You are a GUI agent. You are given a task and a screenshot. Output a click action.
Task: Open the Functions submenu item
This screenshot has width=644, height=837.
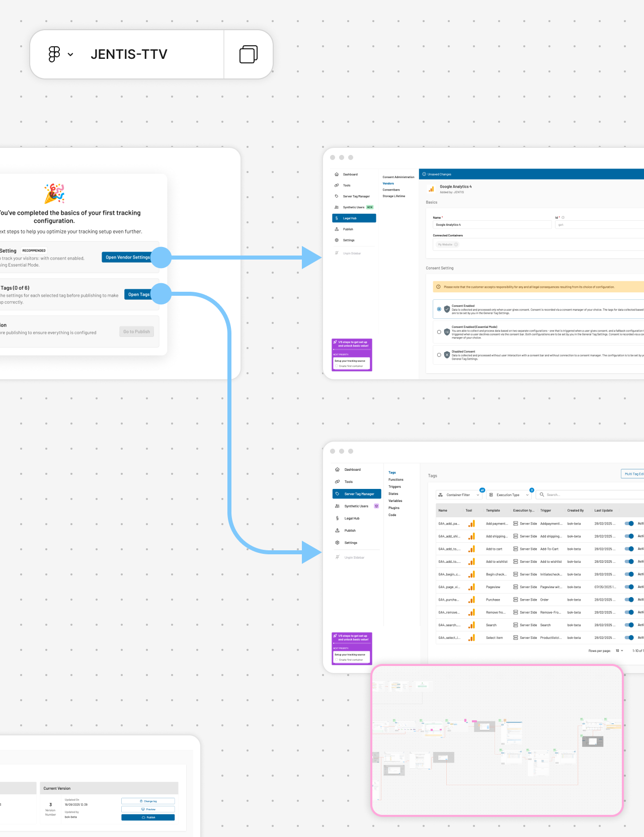coord(396,480)
